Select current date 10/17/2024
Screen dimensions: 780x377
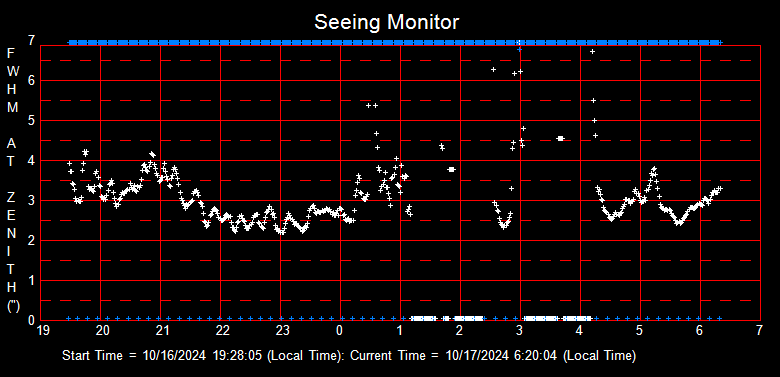pyautogui.click(x=477, y=356)
